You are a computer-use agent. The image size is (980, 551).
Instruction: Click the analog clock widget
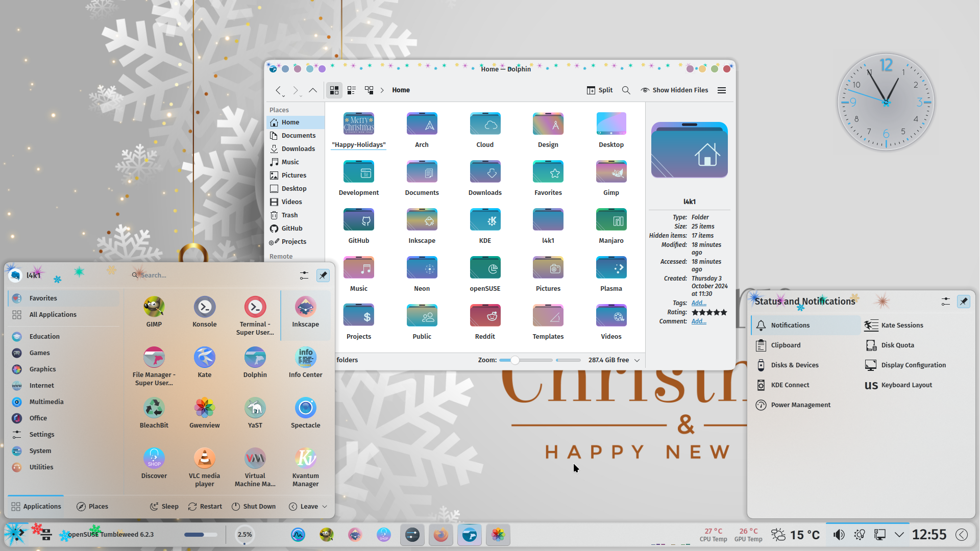(886, 102)
